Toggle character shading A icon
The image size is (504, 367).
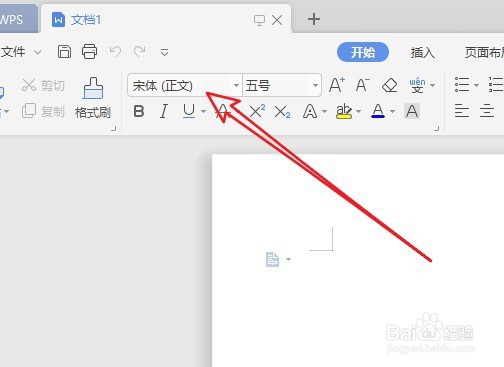[412, 111]
